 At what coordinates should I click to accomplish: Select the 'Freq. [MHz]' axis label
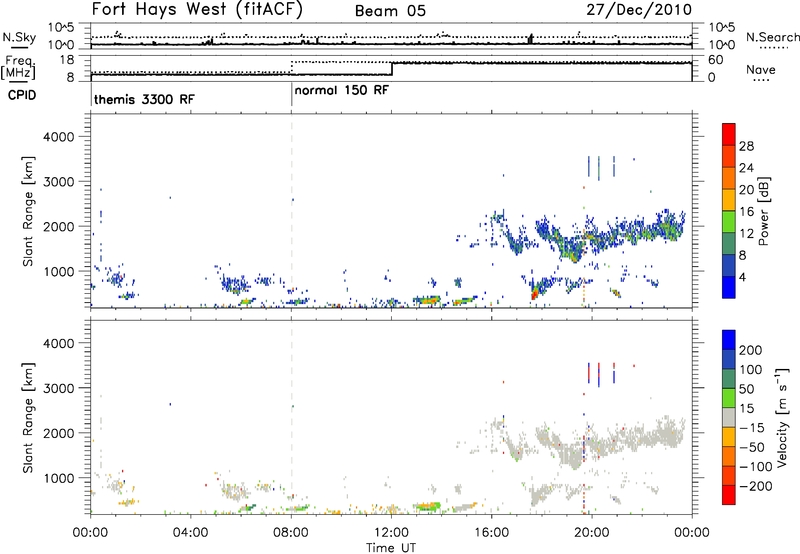coord(19,68)
